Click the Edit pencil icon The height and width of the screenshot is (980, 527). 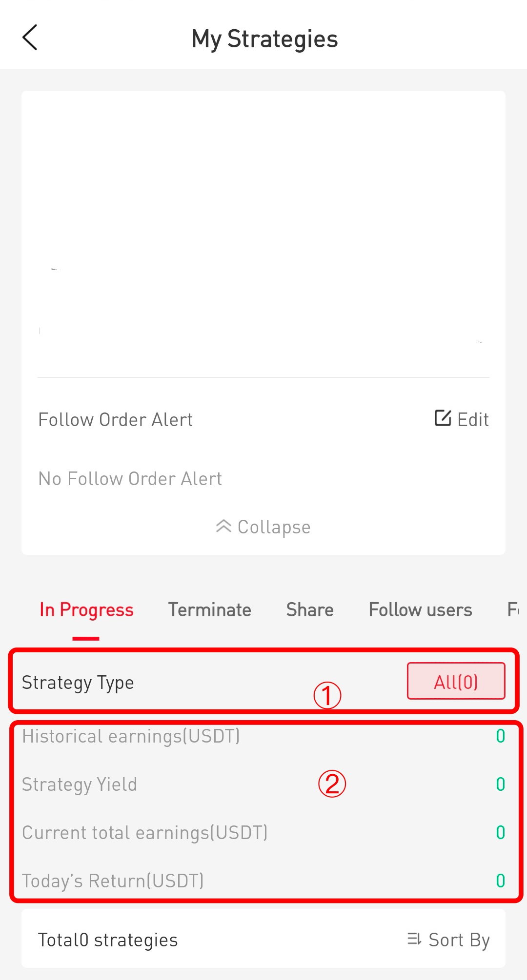point(443,418)
